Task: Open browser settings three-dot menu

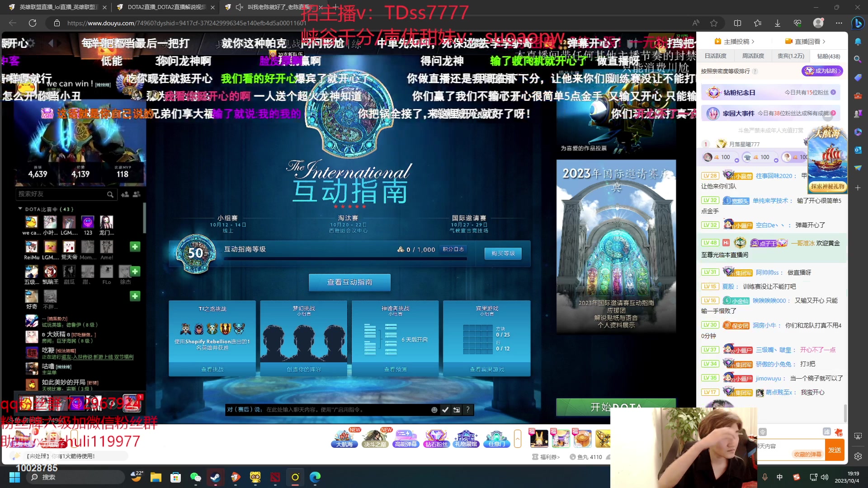Action: tap(839, 23)
